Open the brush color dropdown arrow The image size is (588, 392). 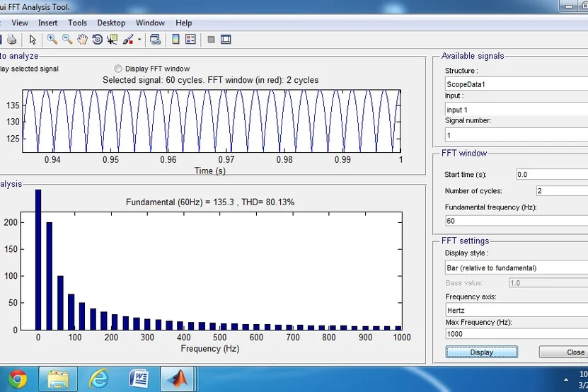tap(139, 40)
